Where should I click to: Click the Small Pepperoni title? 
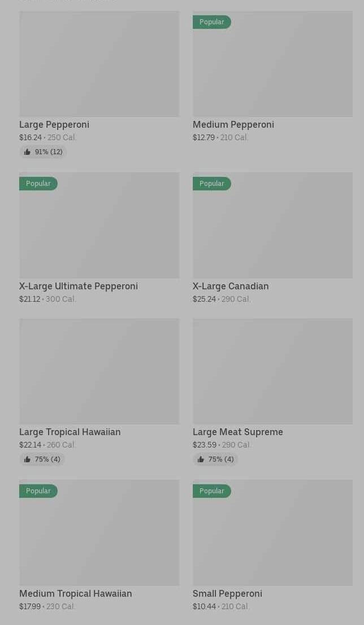click(x=227, y=593)
